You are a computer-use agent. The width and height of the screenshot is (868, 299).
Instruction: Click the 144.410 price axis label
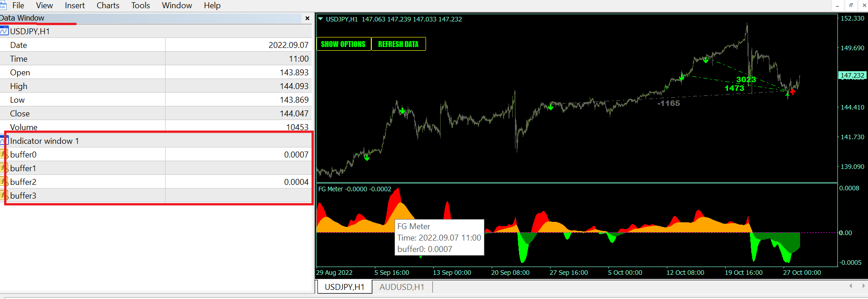(x=852, y=107)
